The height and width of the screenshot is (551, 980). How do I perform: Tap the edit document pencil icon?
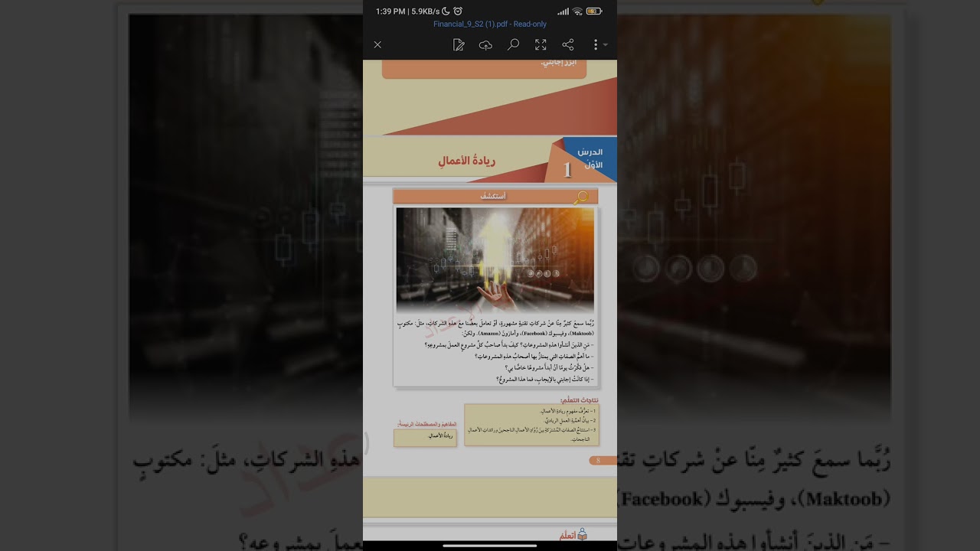coord(459,45)
